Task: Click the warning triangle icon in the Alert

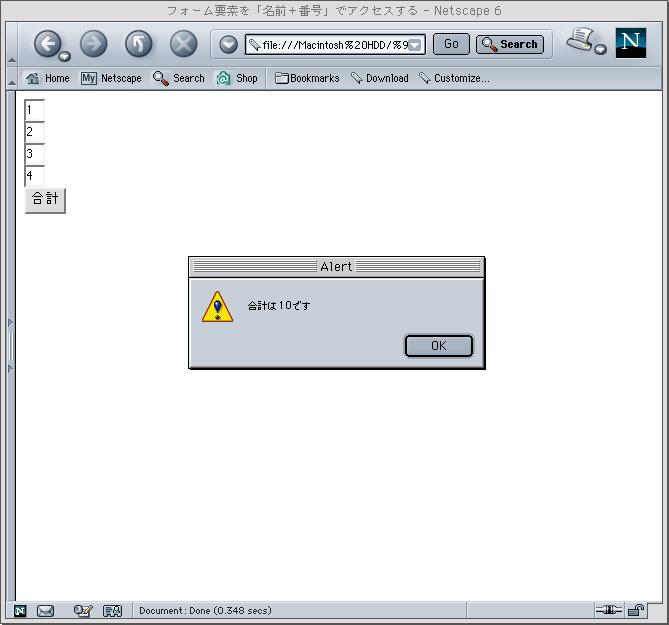Action: (218, 306)
